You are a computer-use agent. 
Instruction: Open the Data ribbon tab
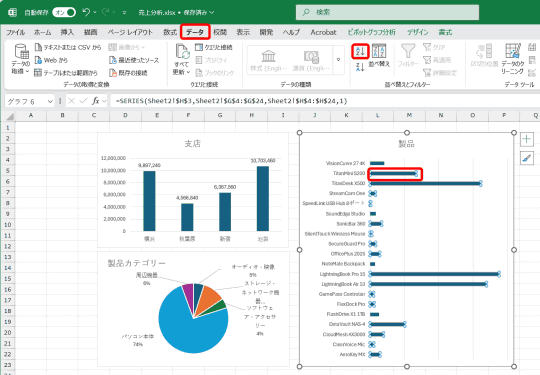click(195, 32)
